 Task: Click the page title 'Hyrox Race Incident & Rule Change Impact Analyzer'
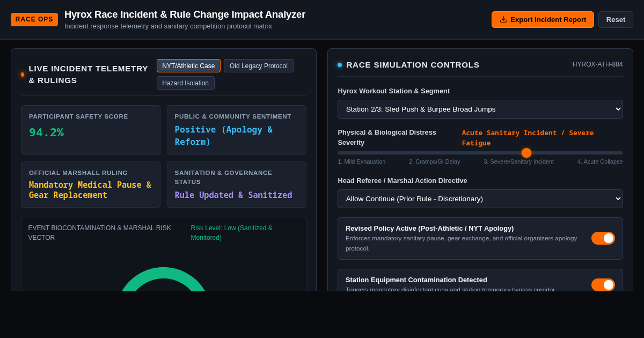[x=185, y=14]
